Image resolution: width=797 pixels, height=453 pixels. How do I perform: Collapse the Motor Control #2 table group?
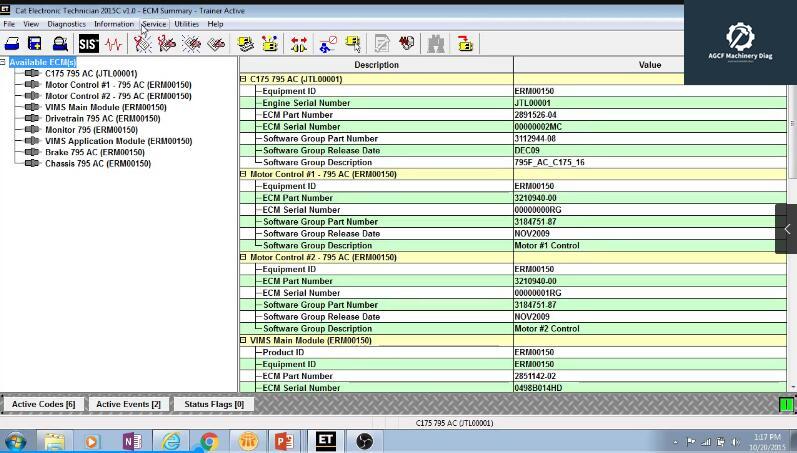click(243, 257)
